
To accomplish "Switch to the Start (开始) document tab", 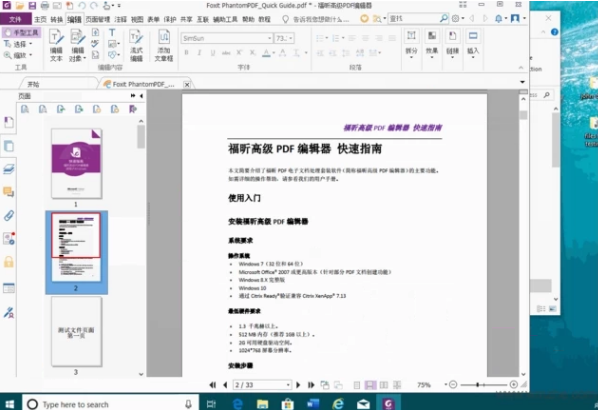I will [34, 84].
